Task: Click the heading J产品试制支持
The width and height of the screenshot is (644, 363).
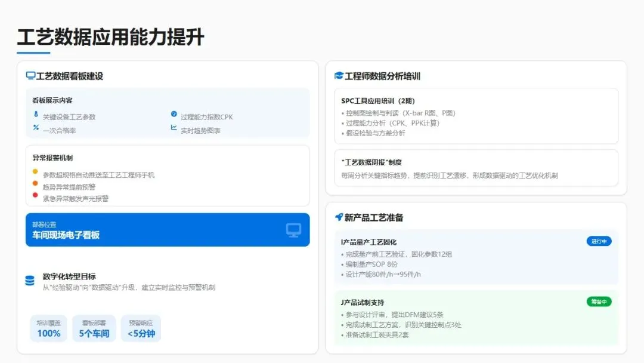Action: [363, 303]
